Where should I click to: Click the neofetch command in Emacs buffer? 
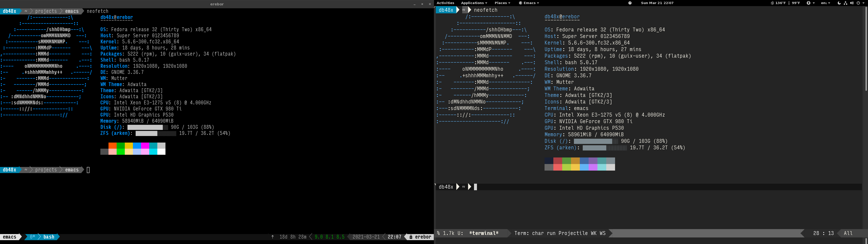(486, 10)
